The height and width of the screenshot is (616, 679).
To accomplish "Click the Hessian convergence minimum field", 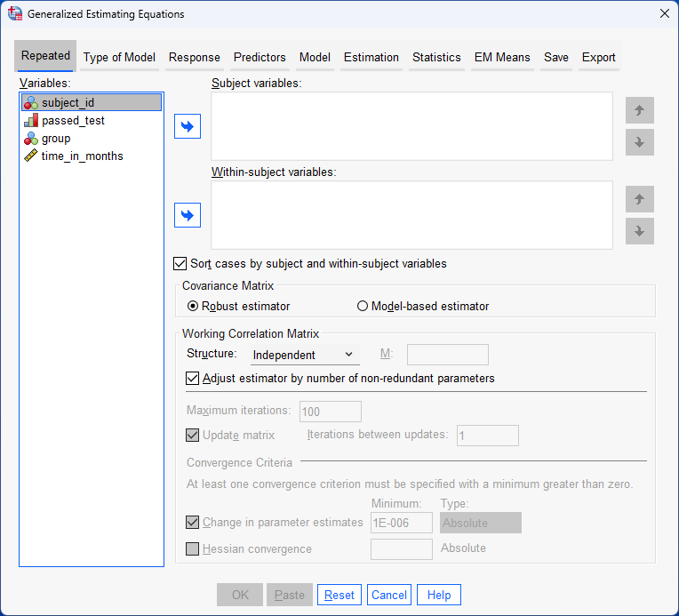I will point(402,549).
